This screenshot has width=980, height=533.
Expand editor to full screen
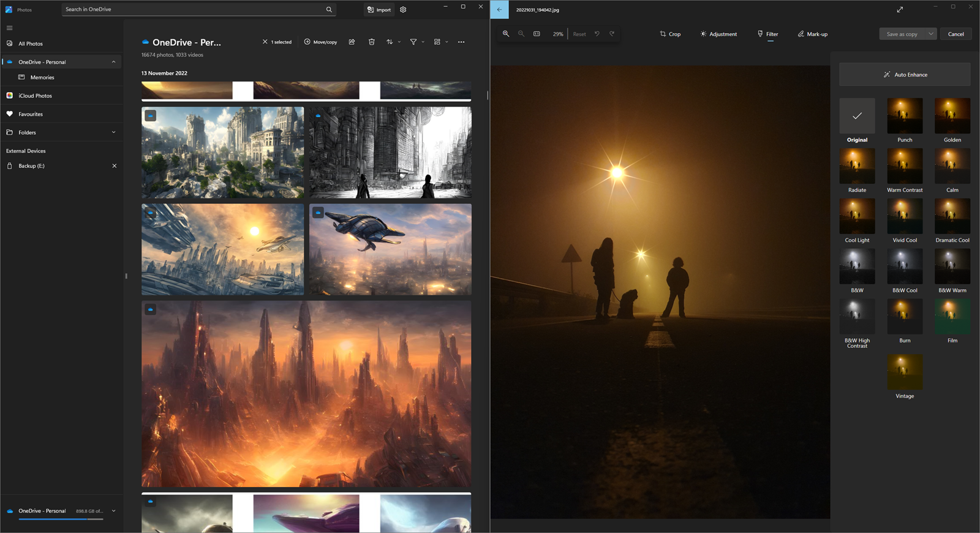(900, 10)
